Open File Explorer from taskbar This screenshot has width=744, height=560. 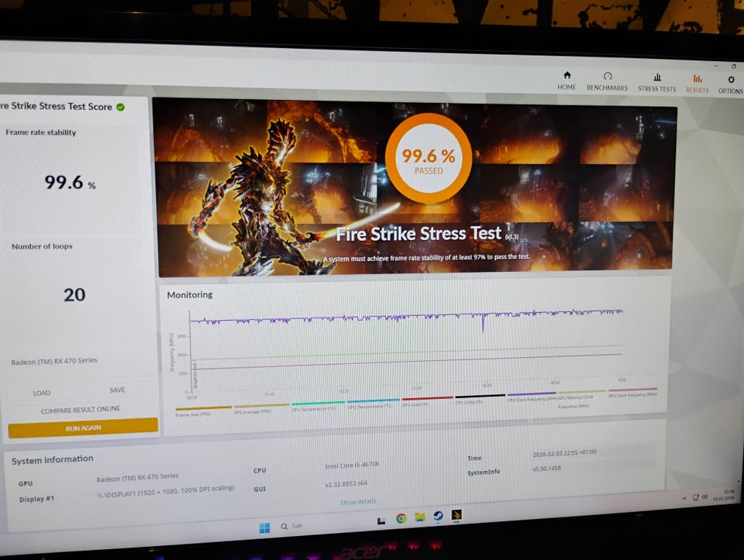pos(420,517)
